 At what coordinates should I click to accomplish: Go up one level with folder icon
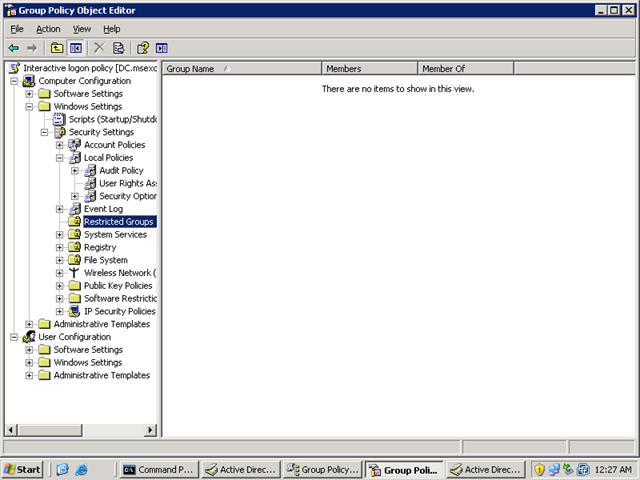pos(57,48)
